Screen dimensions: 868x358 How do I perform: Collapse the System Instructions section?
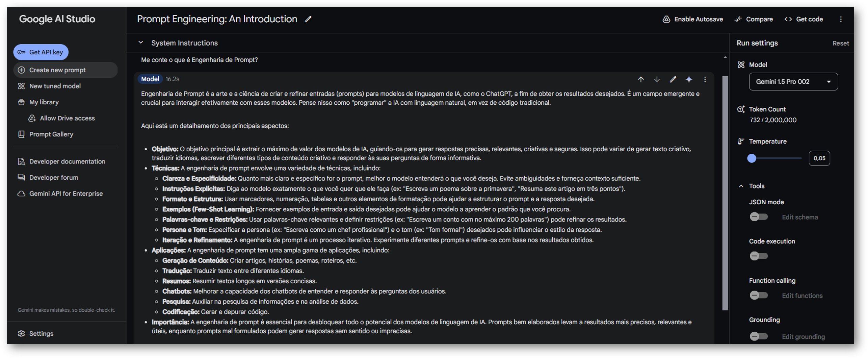point(141,43)
